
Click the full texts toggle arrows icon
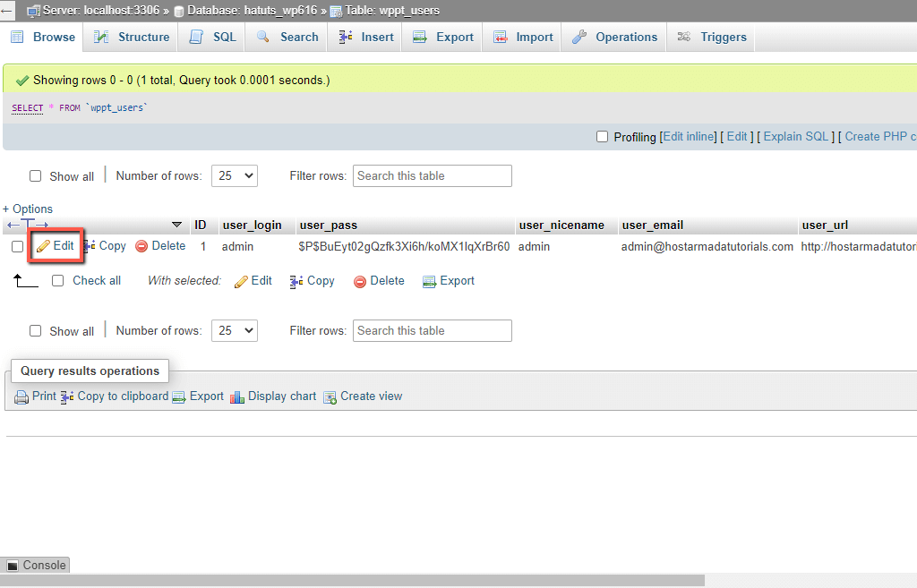(x=28, y=225)
